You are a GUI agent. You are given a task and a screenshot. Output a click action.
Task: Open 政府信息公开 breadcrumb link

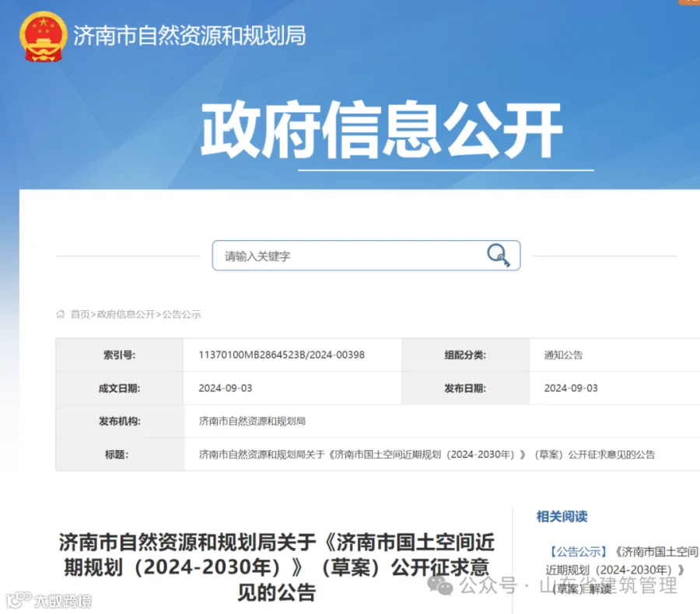point(126,314)
